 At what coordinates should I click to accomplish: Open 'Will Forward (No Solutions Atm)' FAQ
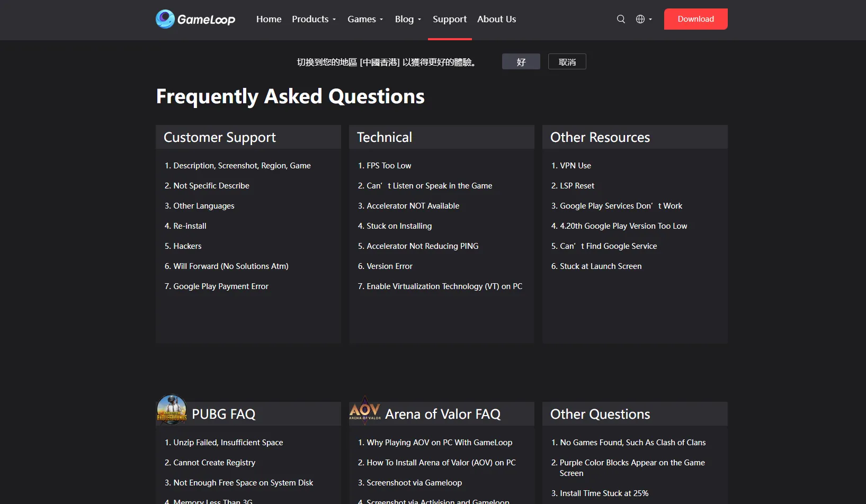tap(227, 266)
